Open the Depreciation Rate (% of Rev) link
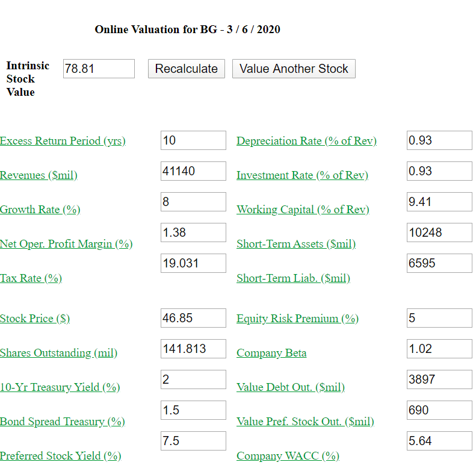Viewport: 476px width, 468px height. (306, 141)
